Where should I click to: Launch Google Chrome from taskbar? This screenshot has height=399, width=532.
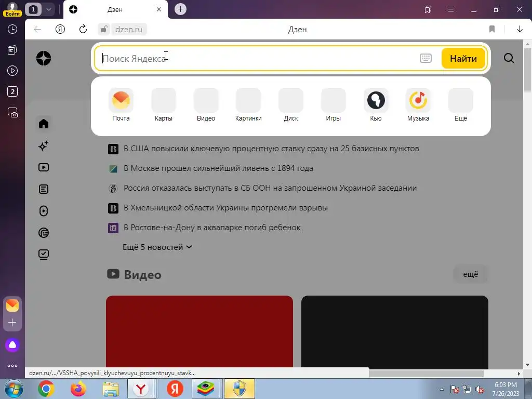point(46,389)
